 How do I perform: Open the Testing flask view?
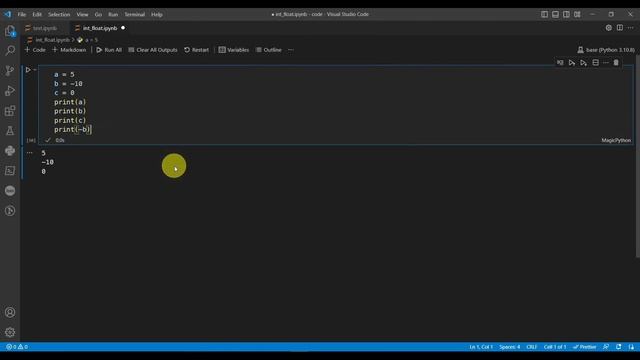[10, 131]
